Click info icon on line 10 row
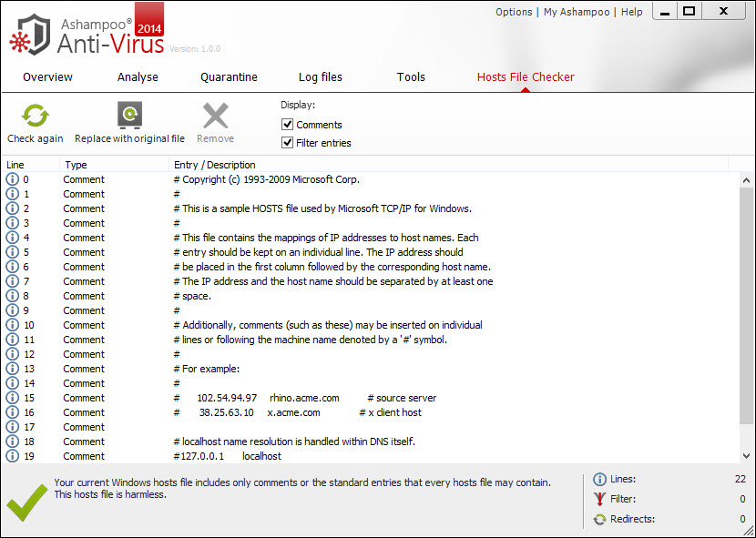 coord(12,325)
